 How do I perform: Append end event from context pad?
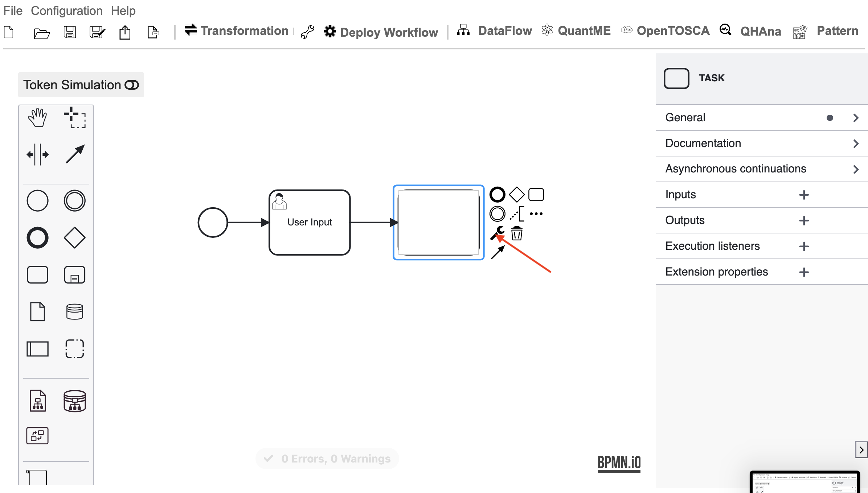pyautogui.click(x=498, y=195)
